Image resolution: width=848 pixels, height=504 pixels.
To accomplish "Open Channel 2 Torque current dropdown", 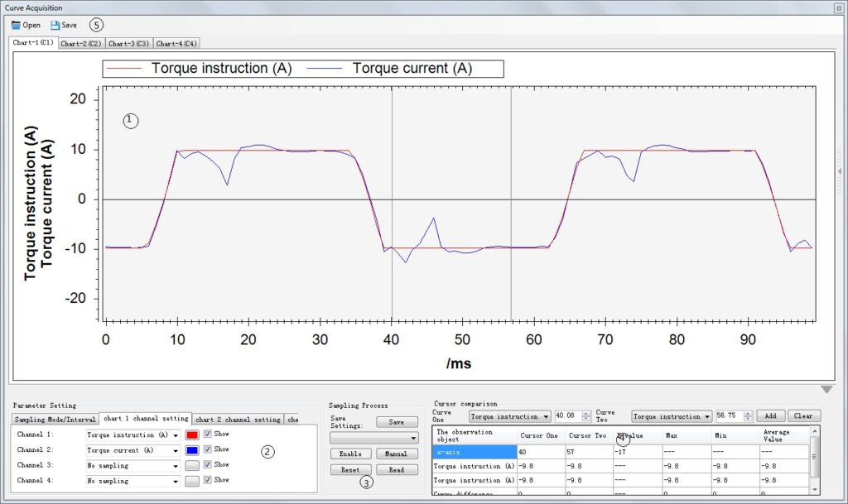I will point(133,450).
